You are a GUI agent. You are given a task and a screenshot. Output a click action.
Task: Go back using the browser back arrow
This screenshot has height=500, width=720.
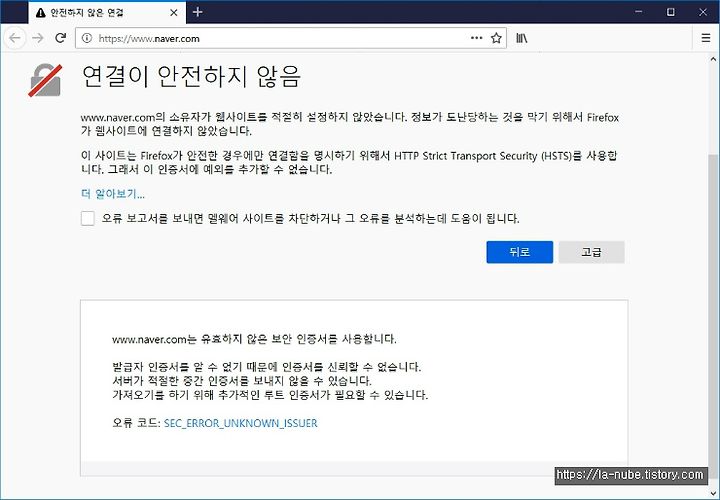15,38
